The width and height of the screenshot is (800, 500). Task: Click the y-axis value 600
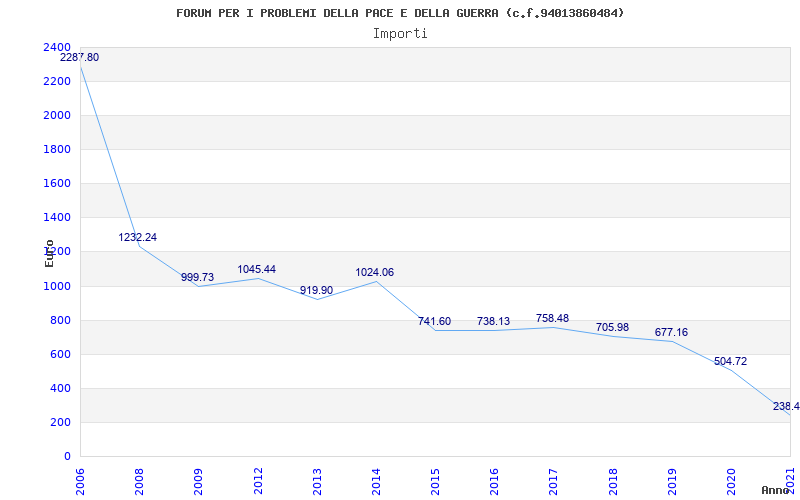pyautogui.click(x=61, y=355)
